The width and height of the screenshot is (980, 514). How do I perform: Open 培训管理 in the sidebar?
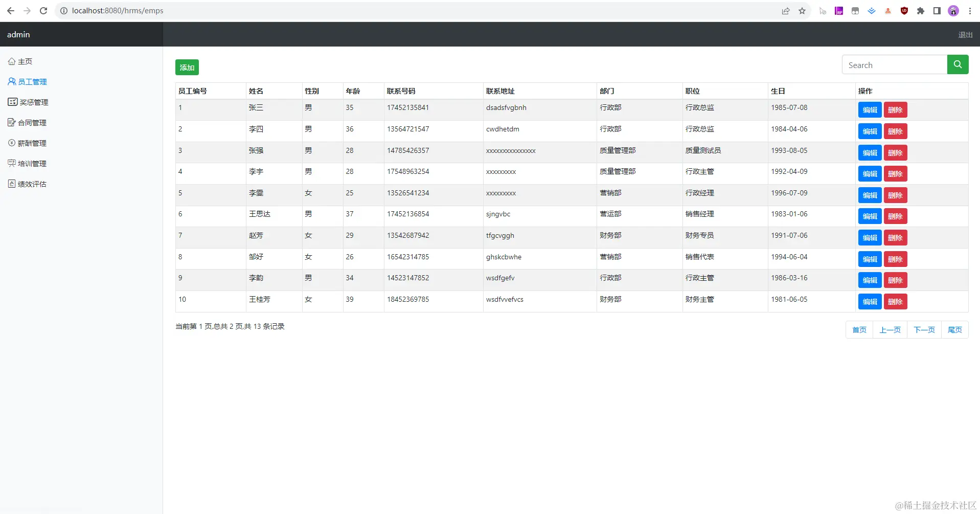tap(27, 164)
